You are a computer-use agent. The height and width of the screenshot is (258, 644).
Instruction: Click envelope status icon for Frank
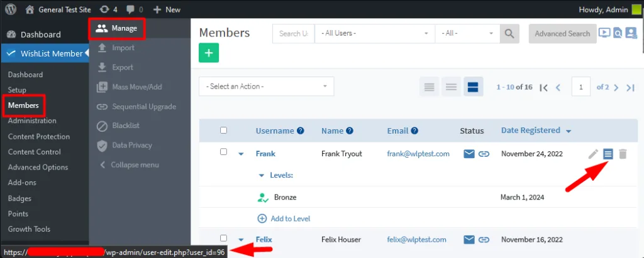(469, 154)
